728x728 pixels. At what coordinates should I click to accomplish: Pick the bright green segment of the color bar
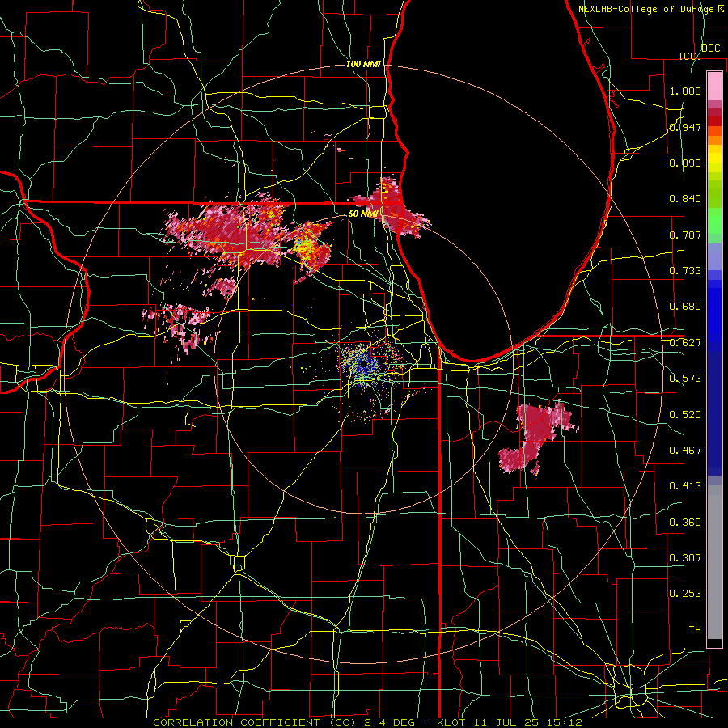pos(714,220)
